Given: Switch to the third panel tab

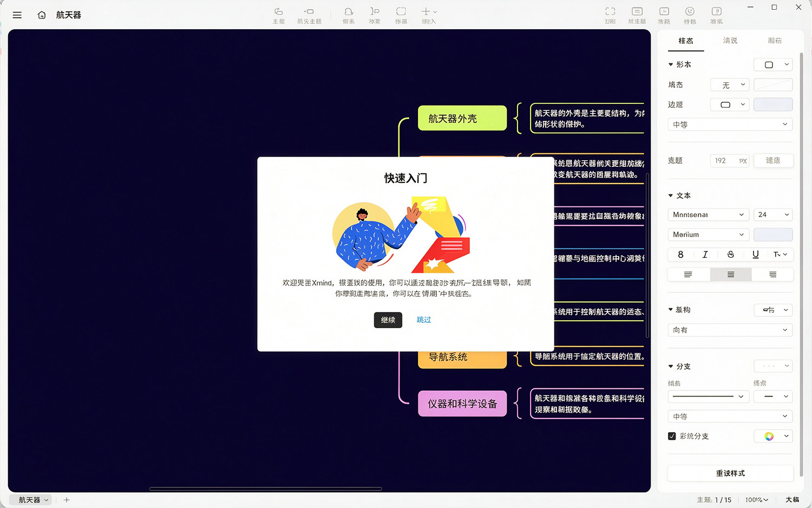Looking at the screenshot, I should (x=775, y=41).
